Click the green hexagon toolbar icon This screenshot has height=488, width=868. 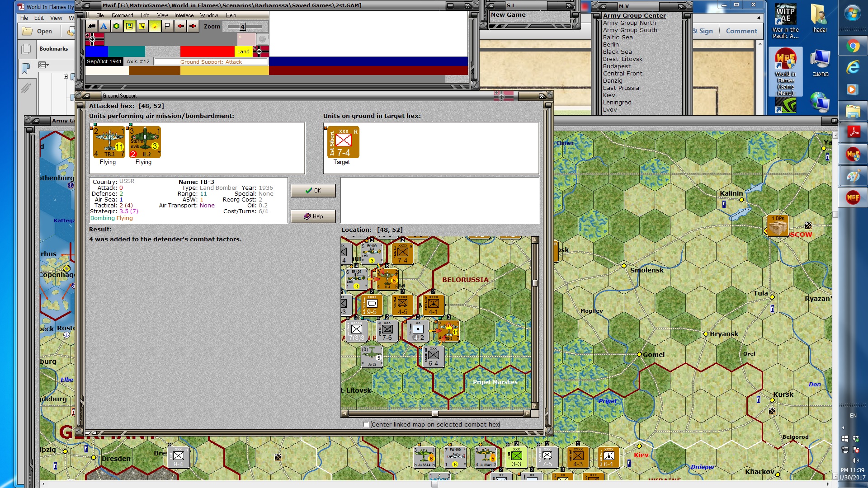[117, 26]
